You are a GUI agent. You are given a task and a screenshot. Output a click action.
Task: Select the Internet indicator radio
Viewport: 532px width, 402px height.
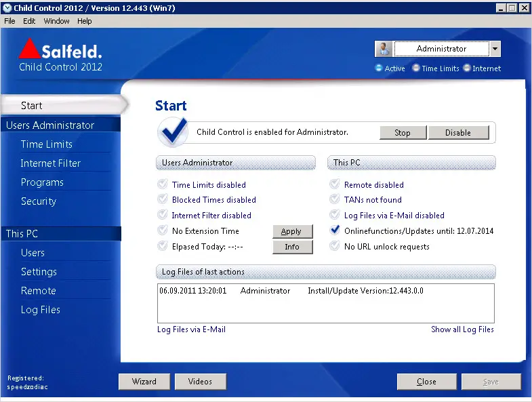(x=467, y=68)
